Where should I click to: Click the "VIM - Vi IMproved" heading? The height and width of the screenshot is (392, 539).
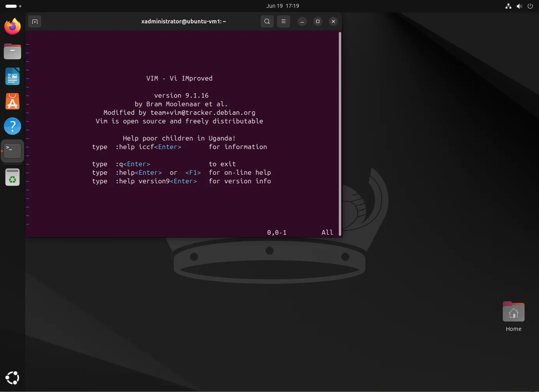coord(180,78)
